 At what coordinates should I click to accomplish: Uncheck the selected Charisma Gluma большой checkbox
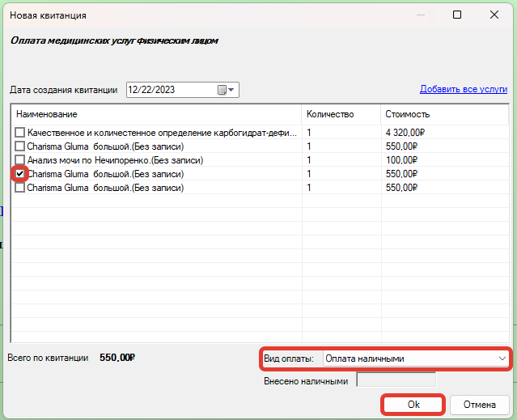pyautogui.click(x=20, y=174)
